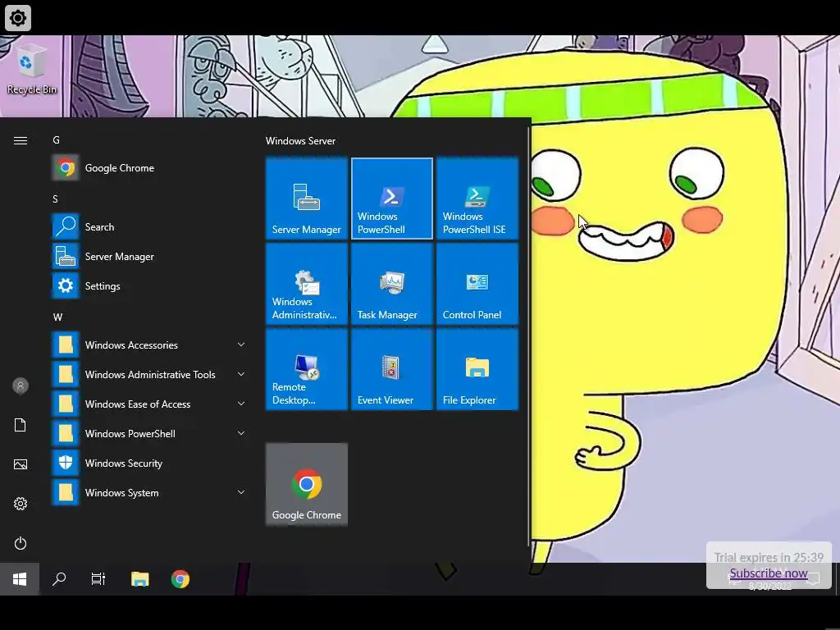Click the Windows Ease of Access folder icon
Viewport: 840px width, 630px height.
(x=66, y=404)
